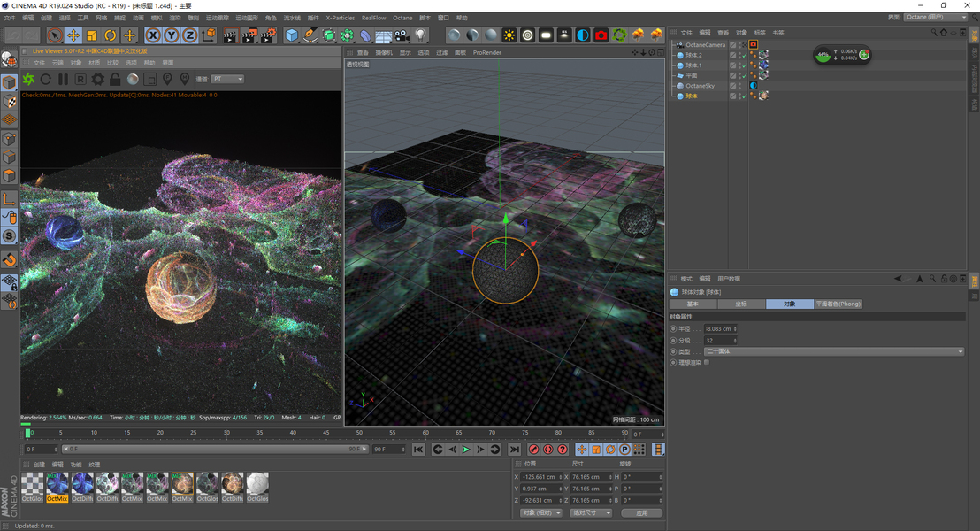The image size is (980, 531).
Task: Click X position field -125.661 cm
Action: click(x=541, y=477)
